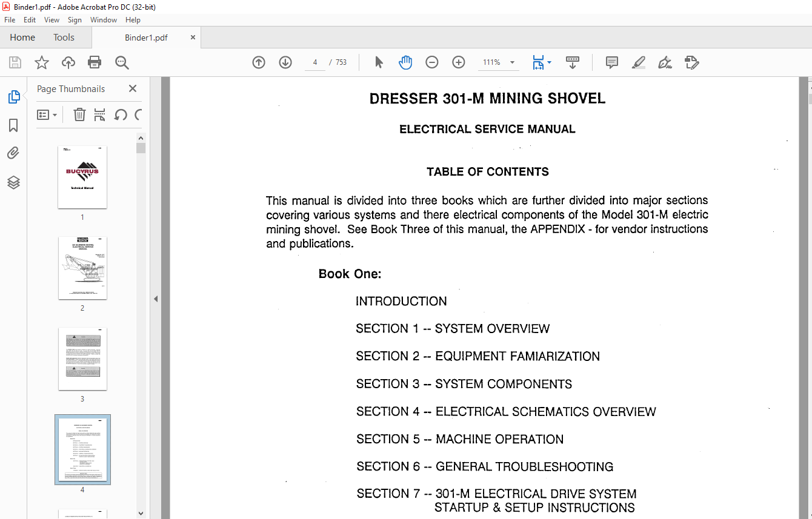This screenshot has width=812, height=519.
Task: Click 'SECTION 1 -- SYSTEM OVERVIEW' line
Action: click(x=453, y=329)
